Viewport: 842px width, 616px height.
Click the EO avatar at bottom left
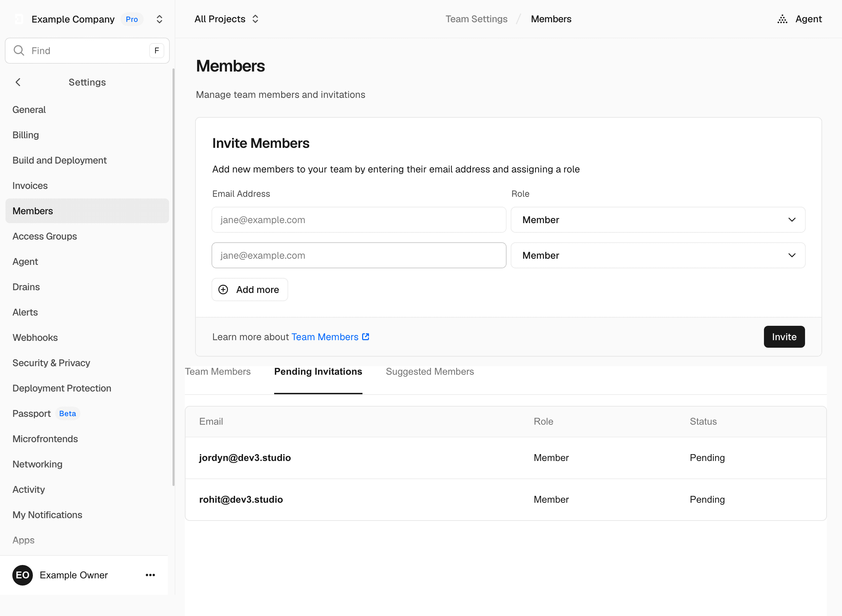pyautogui.click(x=22, y=575)
